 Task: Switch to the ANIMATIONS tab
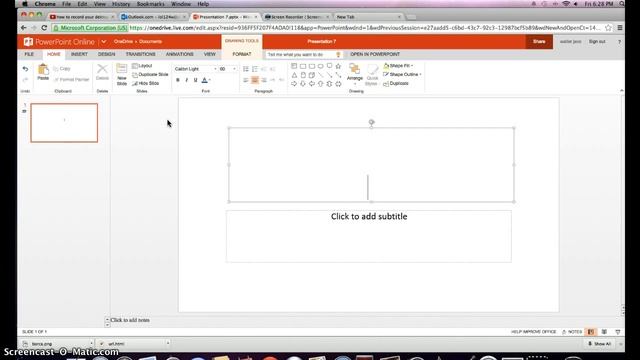tap(180, 54)
